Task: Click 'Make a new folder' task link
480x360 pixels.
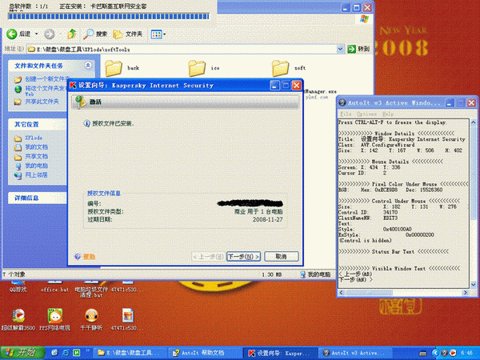Action: pyautogui.click(x=46, y=79)
